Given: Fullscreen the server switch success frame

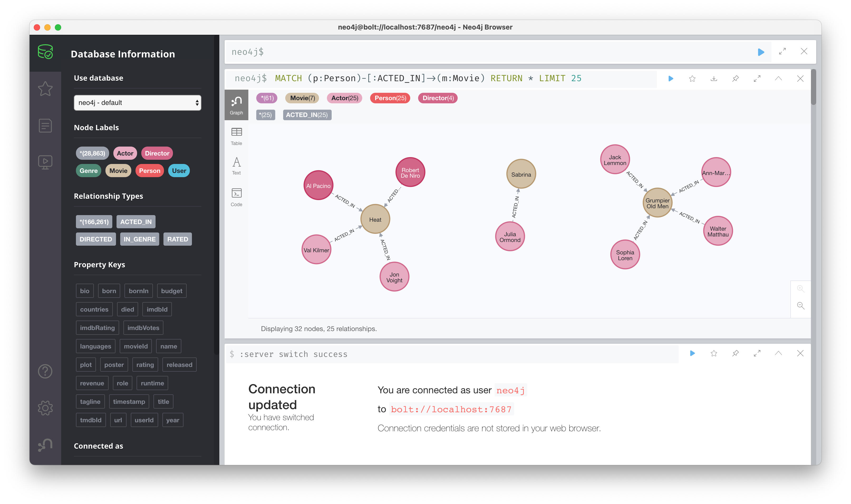Looking at the screenshot, I should (x=757, y=353).
